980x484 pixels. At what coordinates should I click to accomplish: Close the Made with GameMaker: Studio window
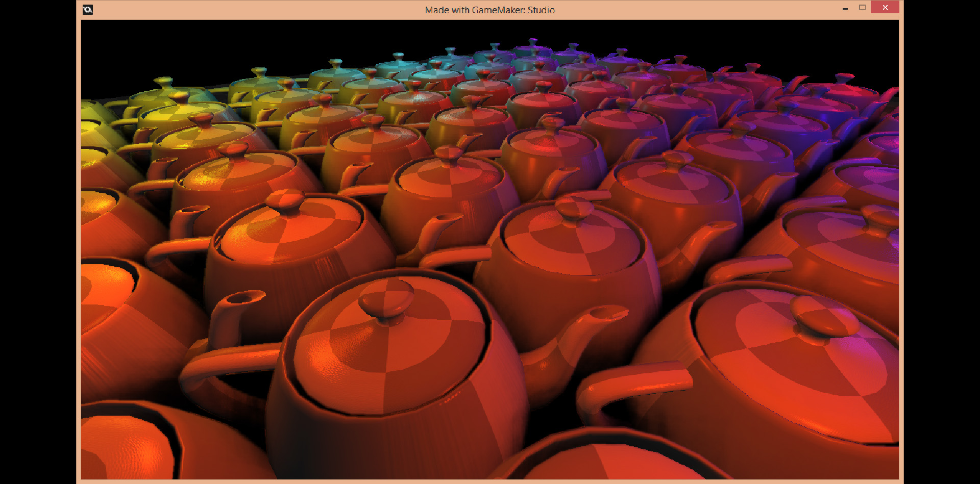tap(885, 7)
